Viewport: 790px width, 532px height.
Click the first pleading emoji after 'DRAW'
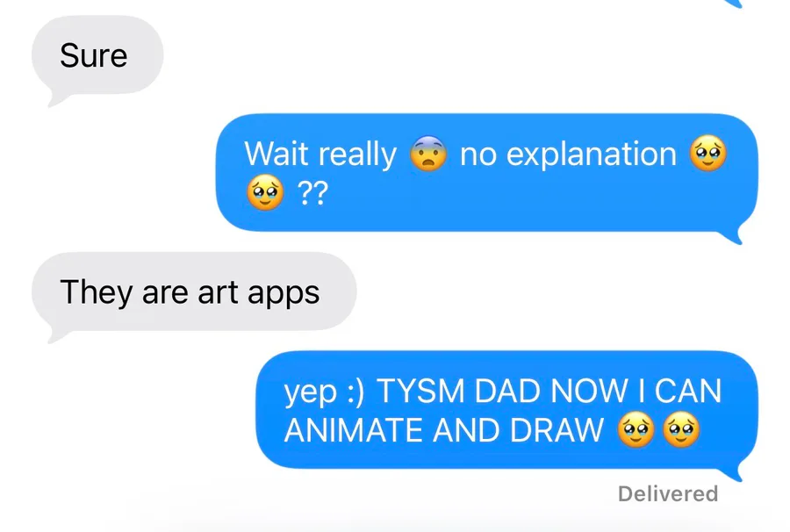click(x=636, y=430)
